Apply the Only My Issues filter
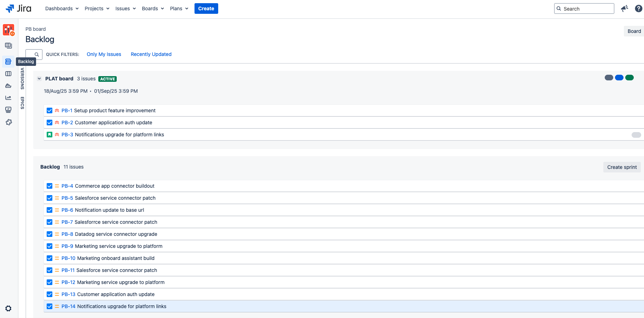 [x=104, y=54]
